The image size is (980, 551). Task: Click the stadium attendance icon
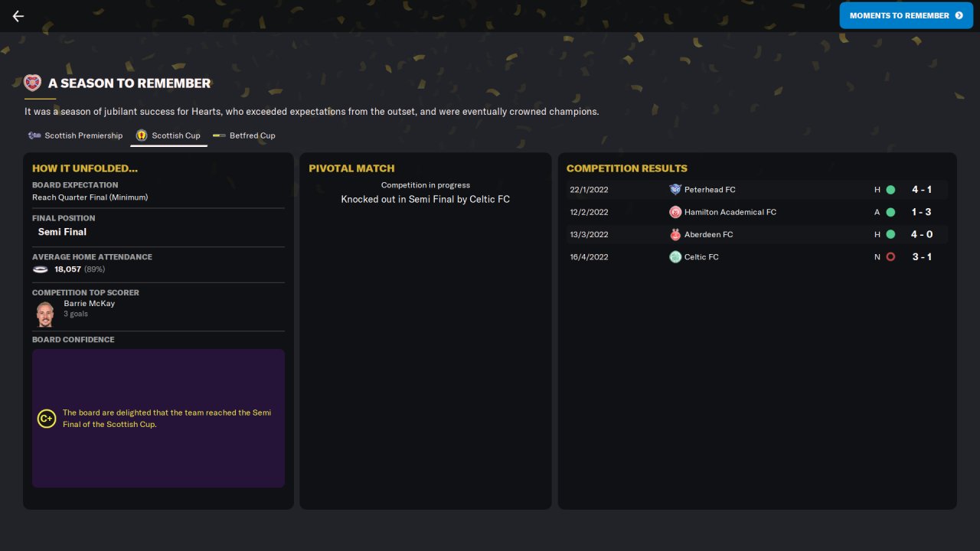pyautogui.click(x=41, y=269)
